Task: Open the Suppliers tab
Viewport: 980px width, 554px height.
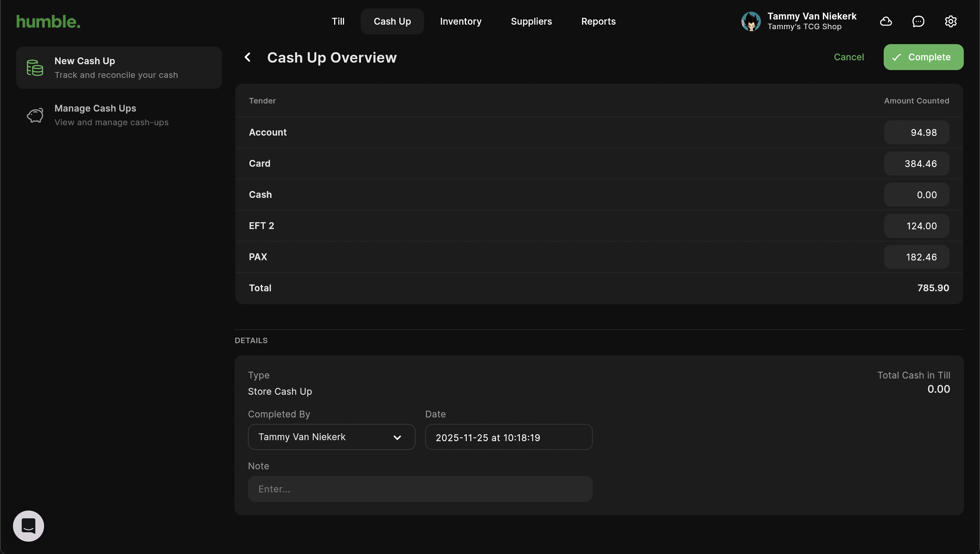Action: tap(531, 21)
